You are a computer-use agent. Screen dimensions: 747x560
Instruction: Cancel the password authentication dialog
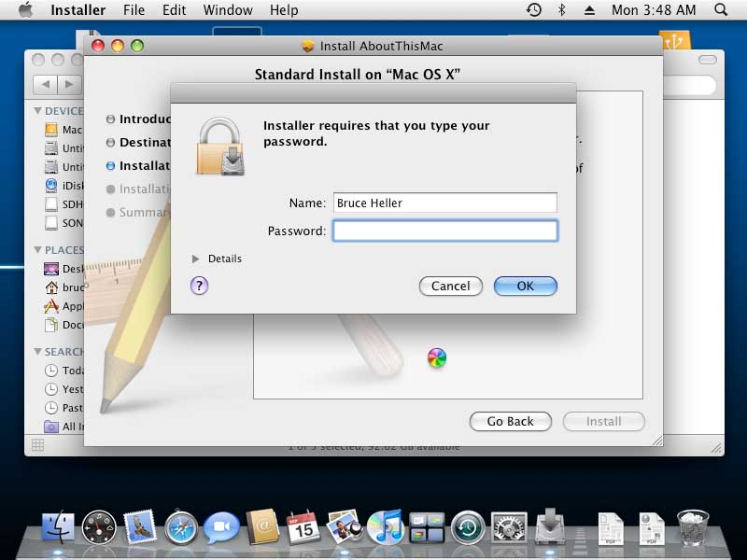coord(450,286)
